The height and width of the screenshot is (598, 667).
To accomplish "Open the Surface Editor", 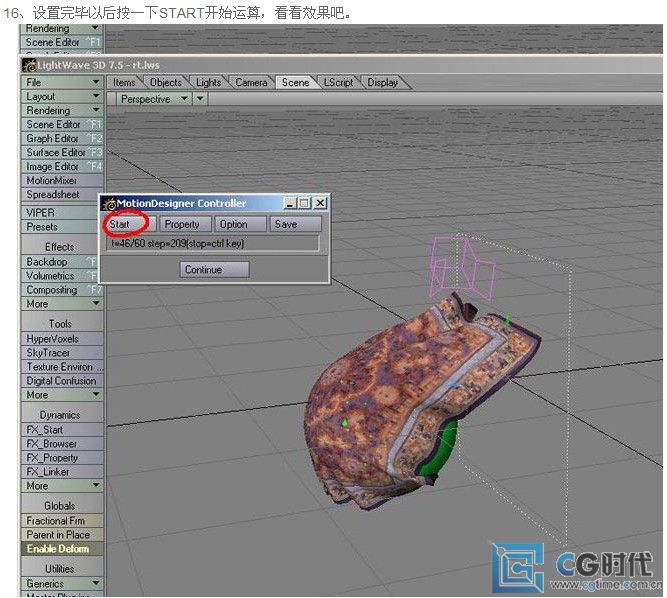I will 62,152.
